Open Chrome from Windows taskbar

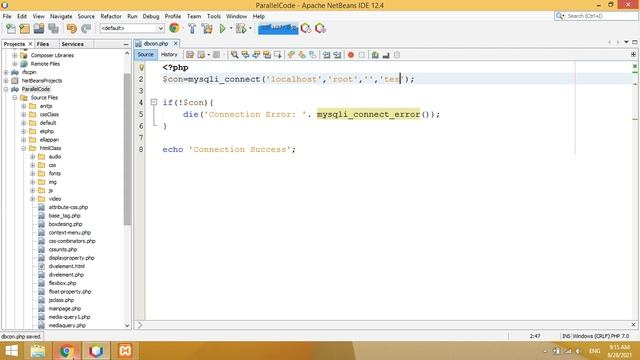coord(67,351)
